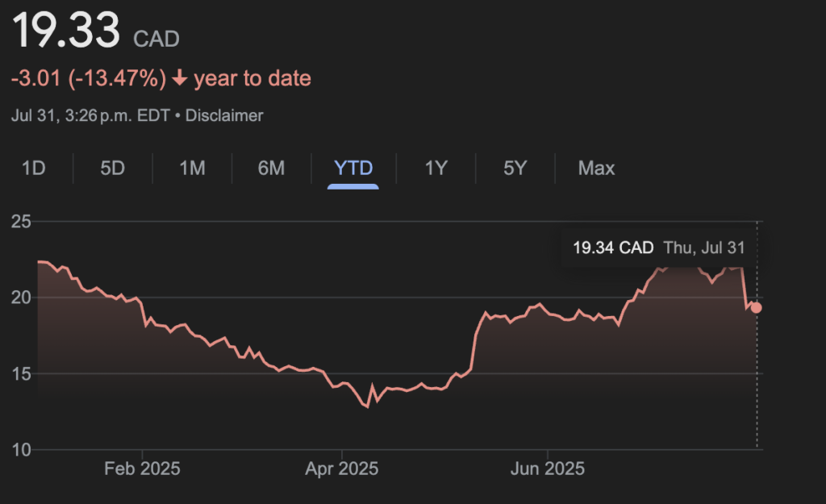Click the Jun 2025 axis label
Screen dimensions: 826x504
548,469
